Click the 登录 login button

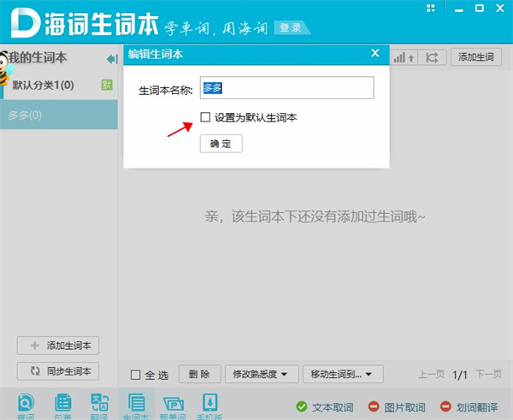[291, 28]
